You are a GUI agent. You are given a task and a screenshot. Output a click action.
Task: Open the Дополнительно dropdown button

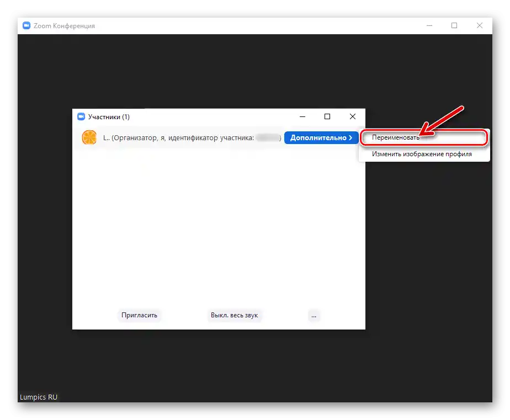pos(321,137)
